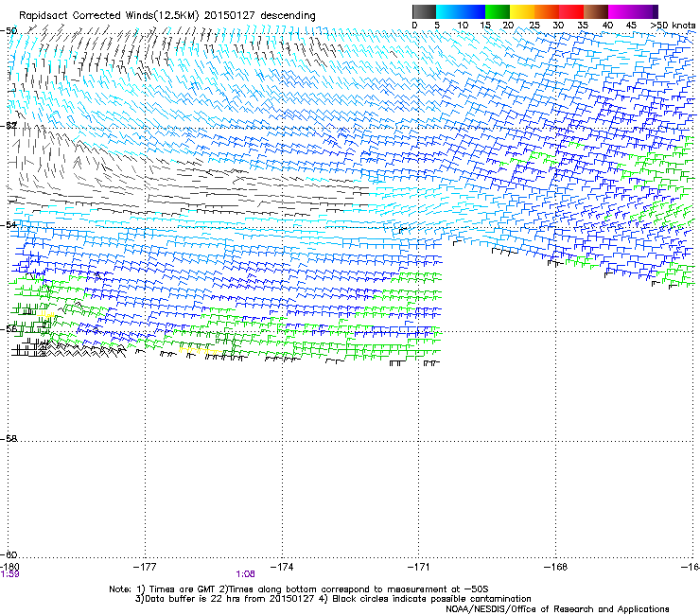The width and height of the screenshot is (700, 615).
Task: Click the brown 35-40 knots legend color
Action: click(596, 11)
